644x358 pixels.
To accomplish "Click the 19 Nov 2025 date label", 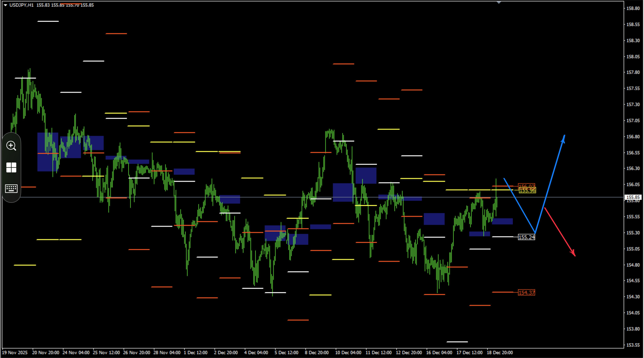I will [15, 353].
